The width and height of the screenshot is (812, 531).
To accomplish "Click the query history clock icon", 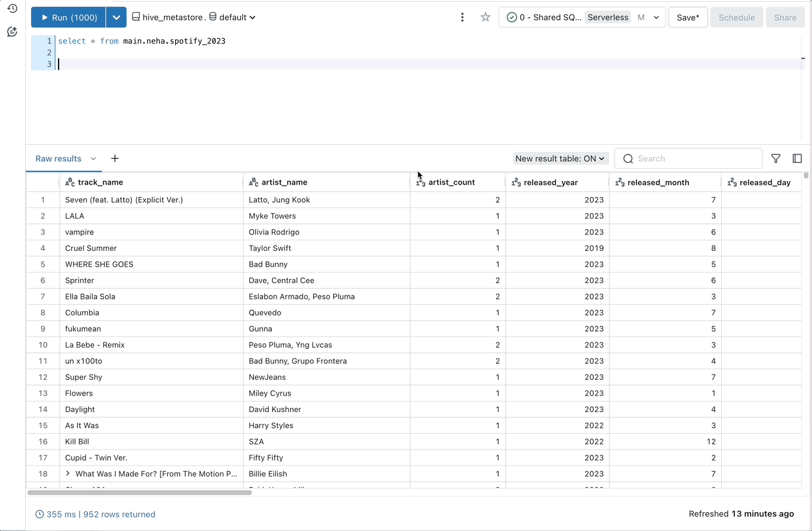I will tap(12, 9).
